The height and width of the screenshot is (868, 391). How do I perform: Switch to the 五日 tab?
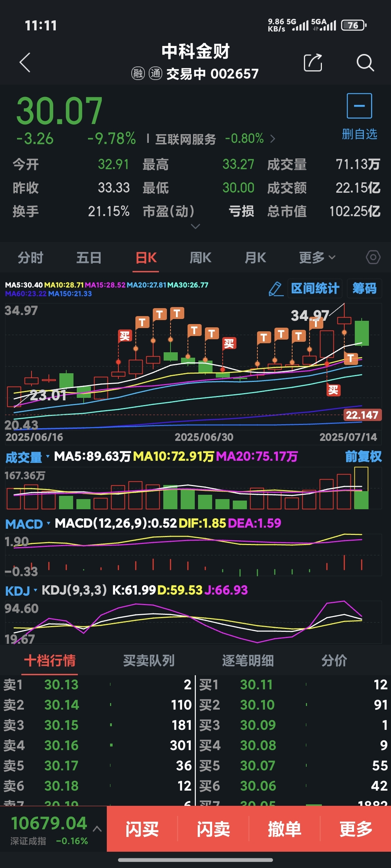pyautogui.click(x=89, y=258)
